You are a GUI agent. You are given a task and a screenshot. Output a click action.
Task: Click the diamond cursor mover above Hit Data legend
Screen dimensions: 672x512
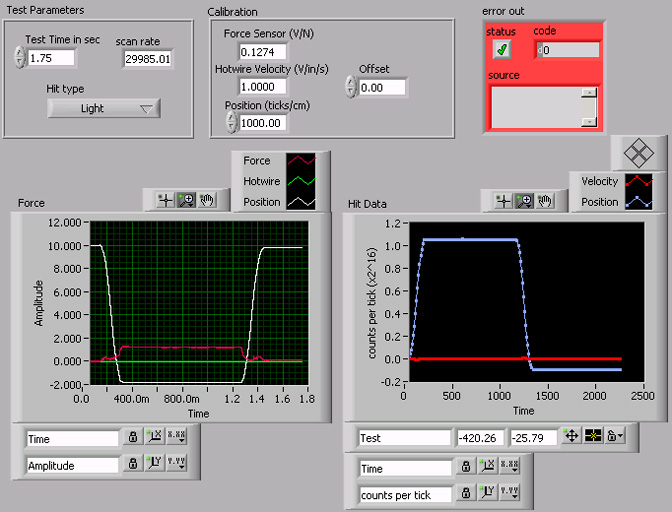click(639, 153)
